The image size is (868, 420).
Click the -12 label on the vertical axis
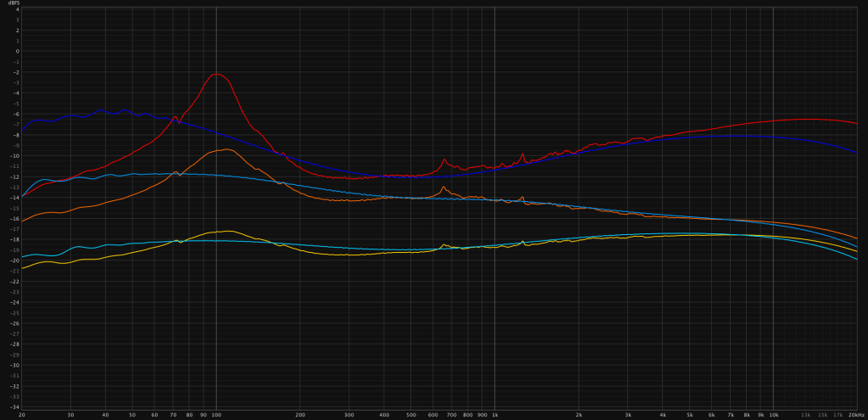14,176
